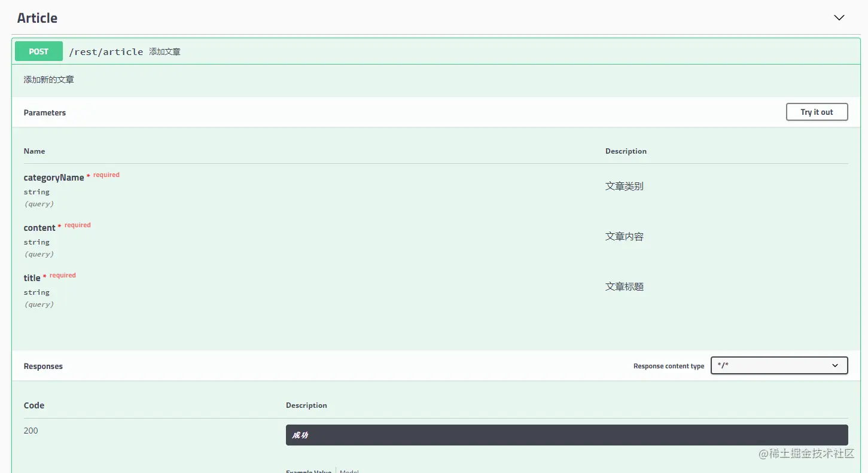Viewport: 868px width, 473px height.
Task: Click the Parameters section header
Action: (45, 112)
